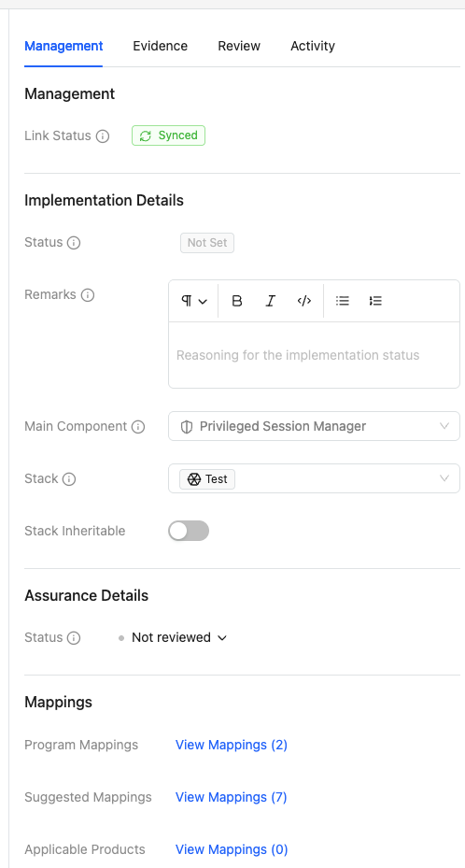Open Suggested Mappings (7) link
The width and height of the screenshot is (465, 868).
point(232,797)
